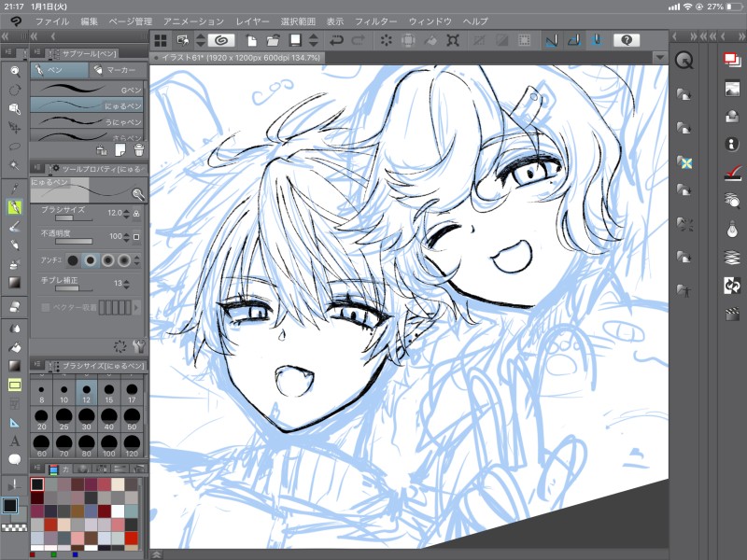Open the 編集 menu
This screenshot has height=560, width=747.
coord(89,21)
